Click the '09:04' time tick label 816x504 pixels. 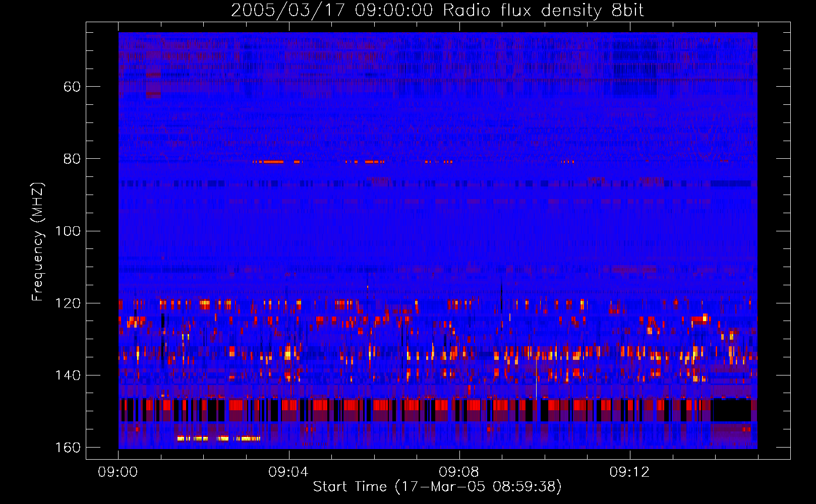coord(288,472)
